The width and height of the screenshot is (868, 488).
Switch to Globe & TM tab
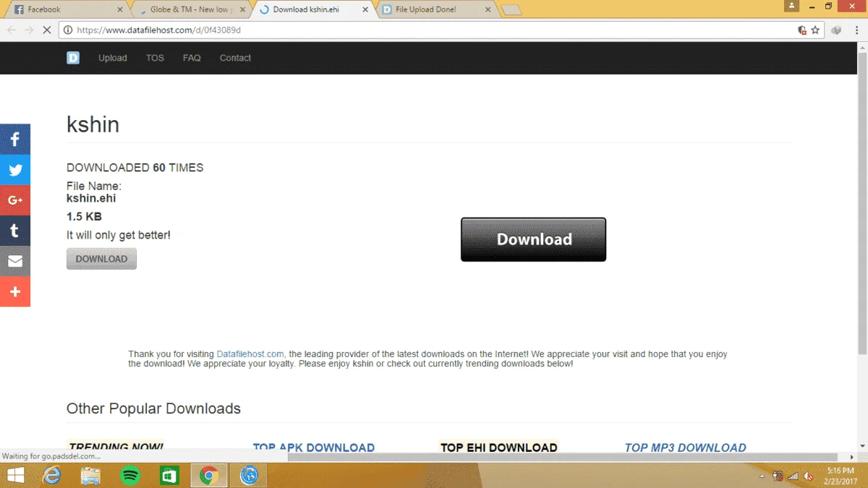coord(190,9)
